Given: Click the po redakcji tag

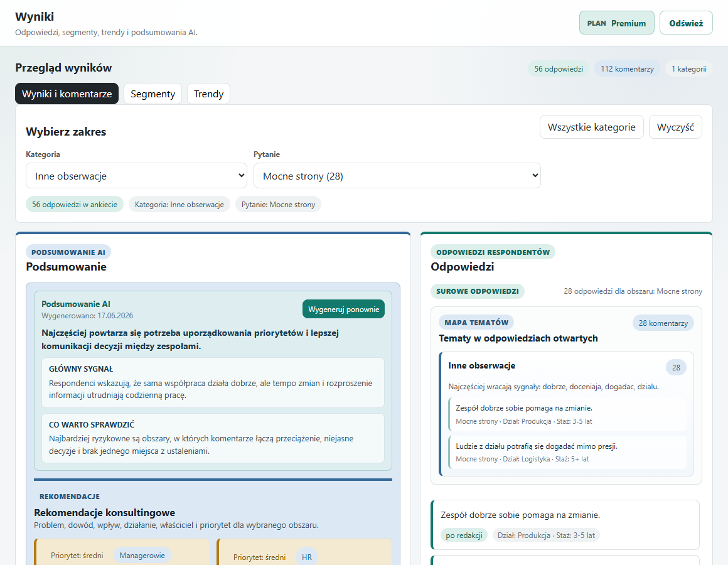Looking at the screenshot, I should pyautogui.click(x=464, y=535).
